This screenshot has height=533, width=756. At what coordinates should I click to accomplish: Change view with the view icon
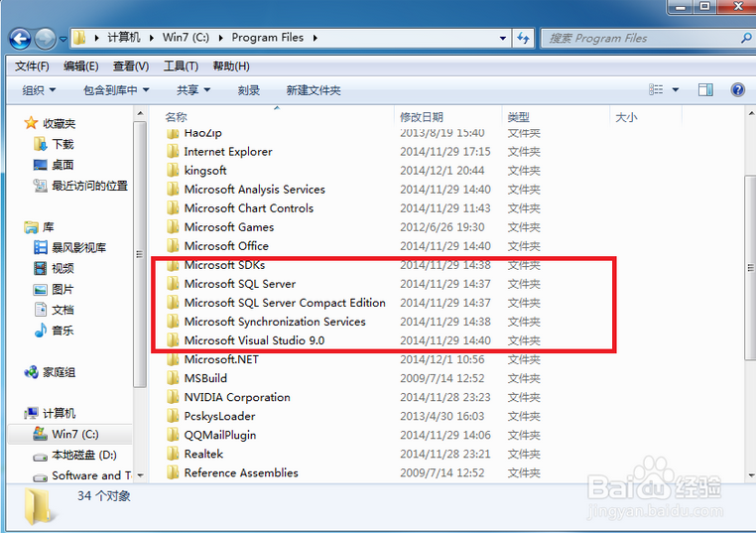(656, 89)
